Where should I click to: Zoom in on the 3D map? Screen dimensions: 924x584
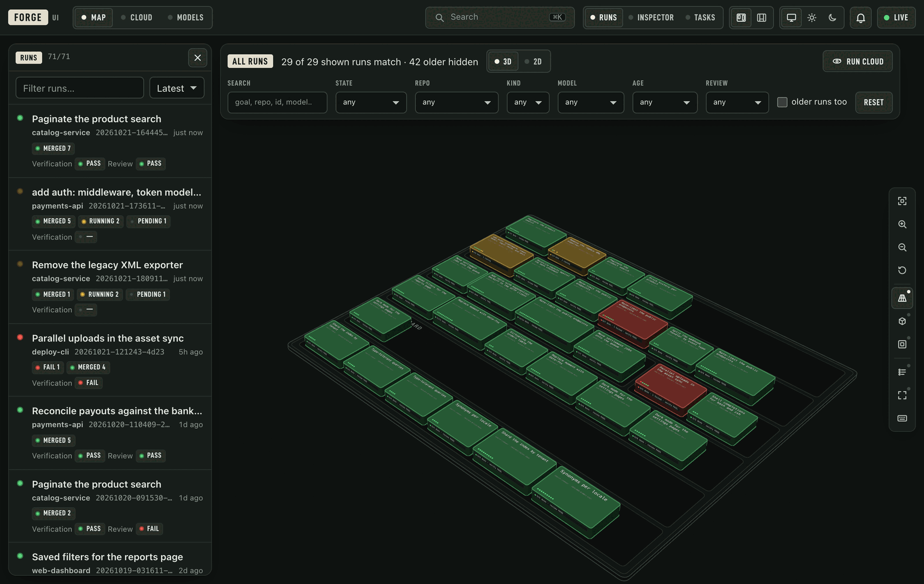point(902,224)
